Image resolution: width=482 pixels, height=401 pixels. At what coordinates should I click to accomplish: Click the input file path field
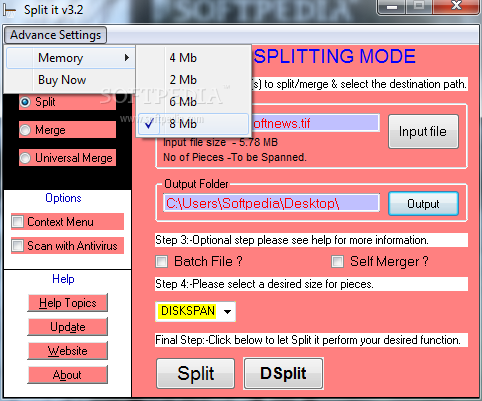[x=315, y=123]
